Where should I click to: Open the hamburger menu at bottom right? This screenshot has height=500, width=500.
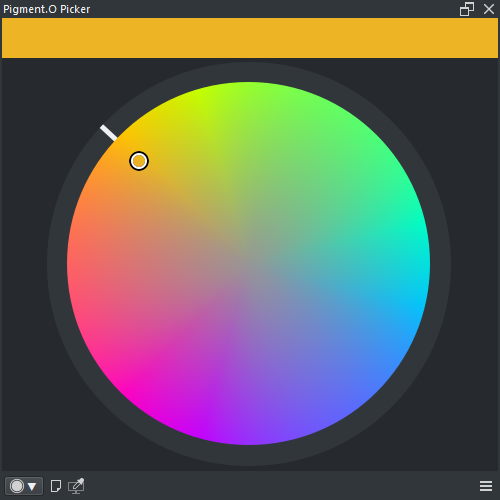tap(486, 486)
